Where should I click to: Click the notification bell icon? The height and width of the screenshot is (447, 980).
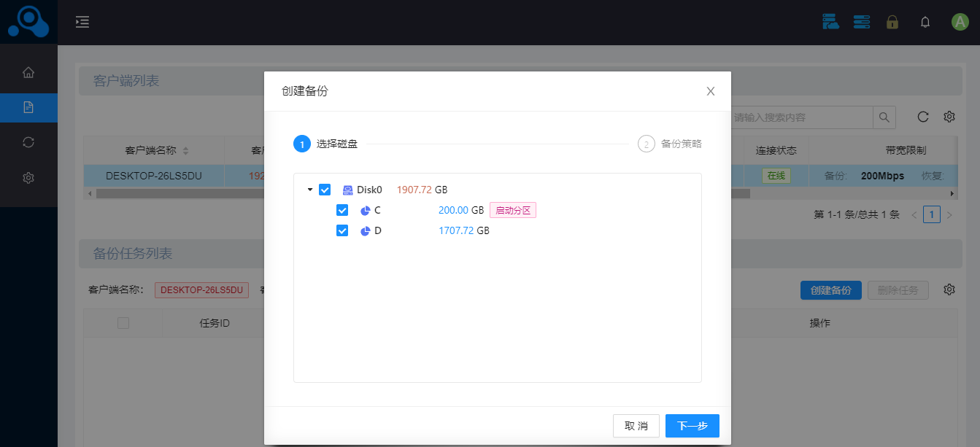coord(925,22)
